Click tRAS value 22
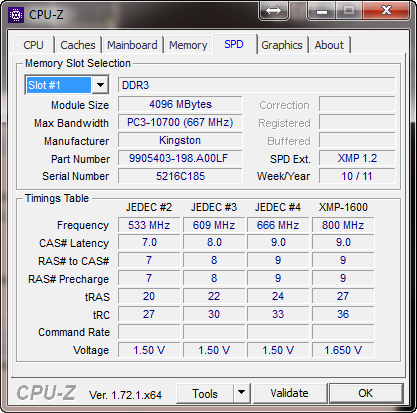 (x=214, y=296)
